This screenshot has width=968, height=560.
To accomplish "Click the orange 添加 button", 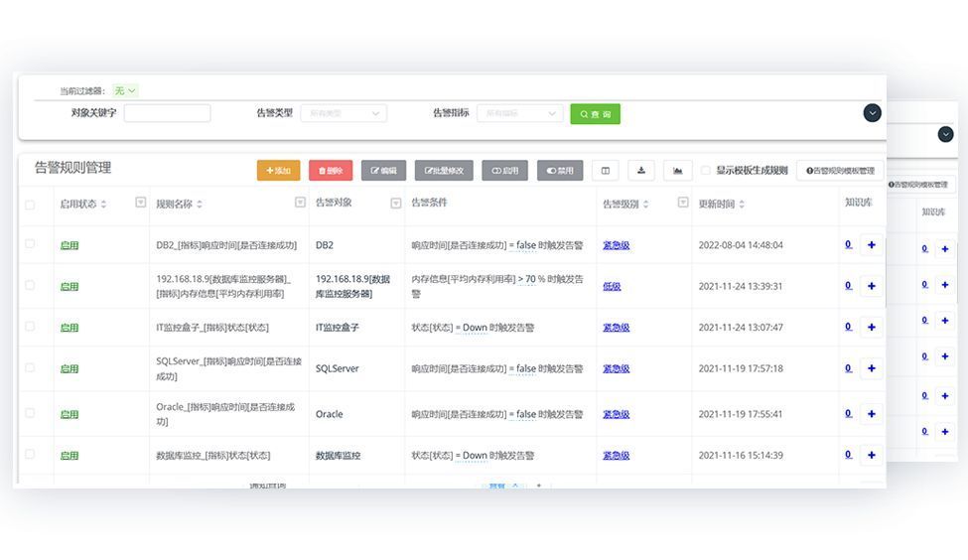I will (x=278, y=171).
